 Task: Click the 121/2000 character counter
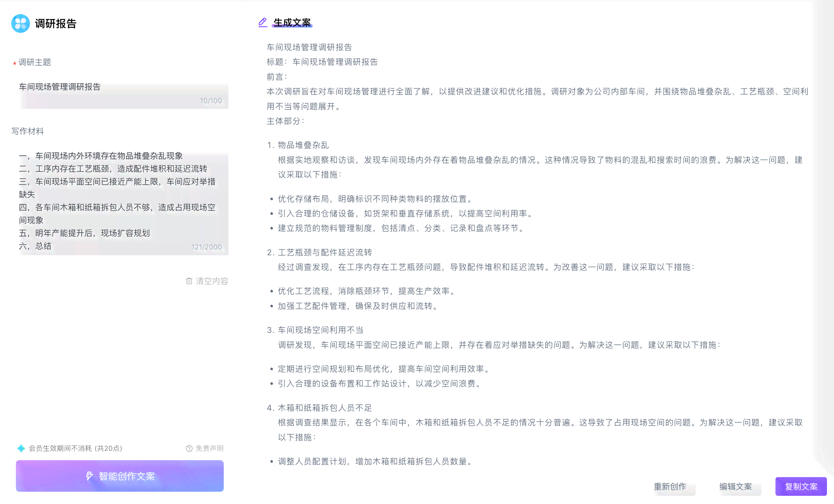(x=206, y=247)
